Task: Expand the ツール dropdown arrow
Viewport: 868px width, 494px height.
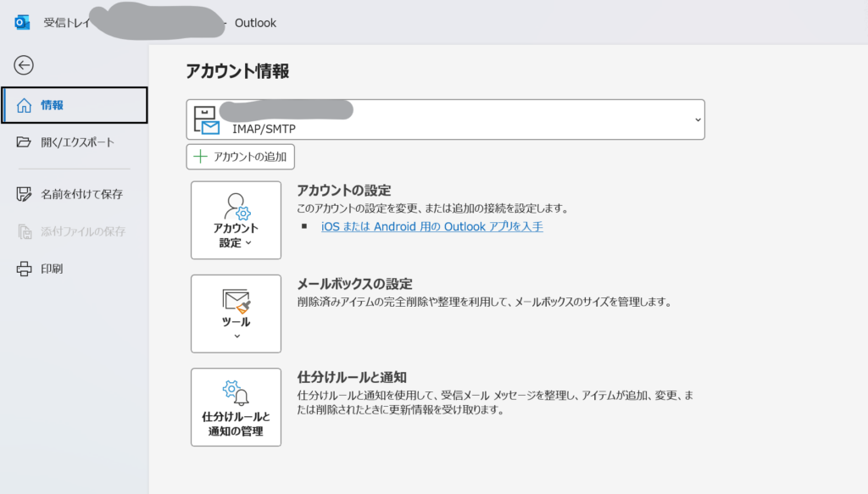Action: [236, 336]
